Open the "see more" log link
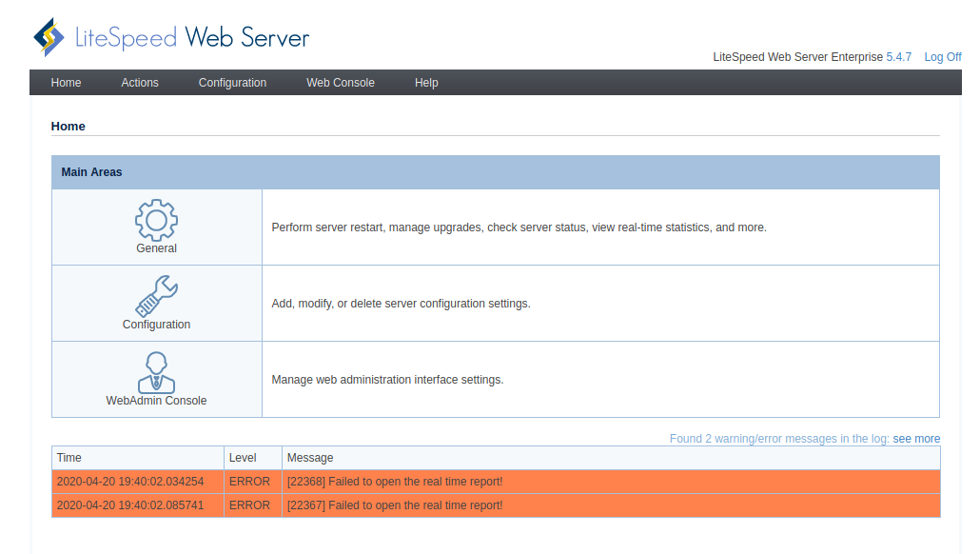The width and height of the screenshot is (980, 554). coord(916,438)
